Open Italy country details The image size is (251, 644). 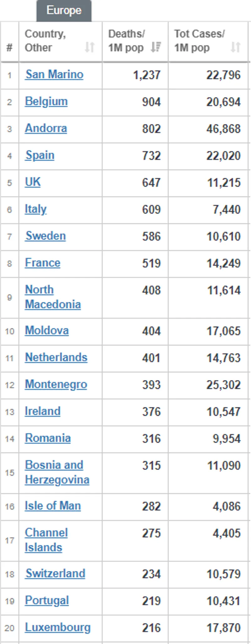click(36, 209)
